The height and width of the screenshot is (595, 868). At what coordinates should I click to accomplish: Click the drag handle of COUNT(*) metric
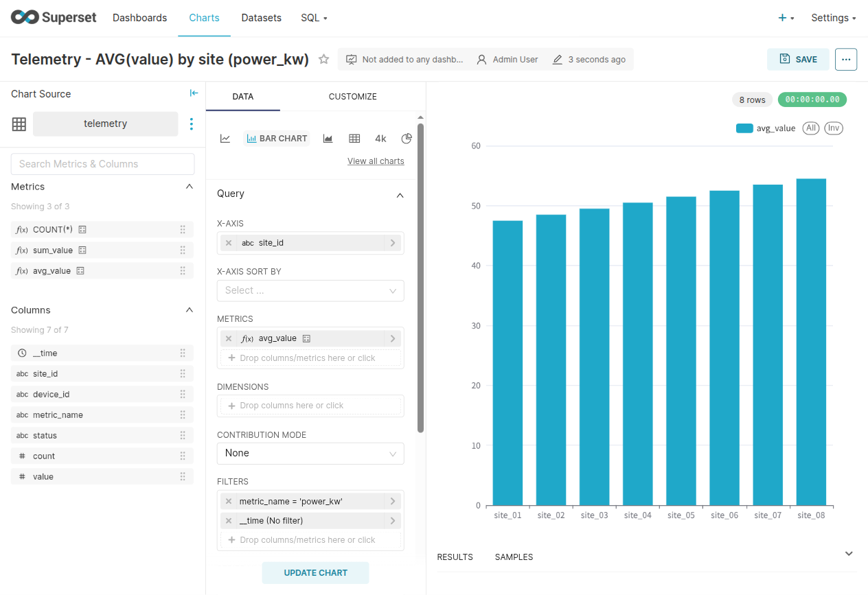point(183,230)
